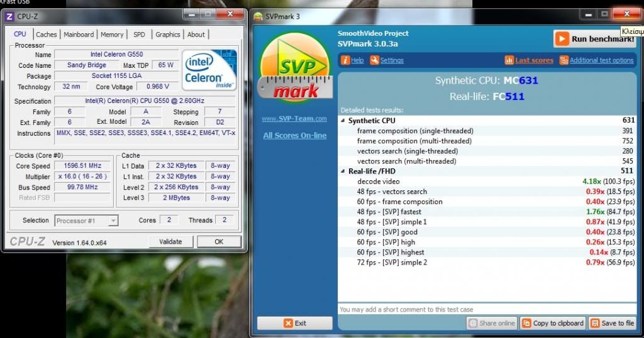Click the Copy to clipboard icon
The height and width of the screenshot is (338, 644).
[x=526, y=323]
